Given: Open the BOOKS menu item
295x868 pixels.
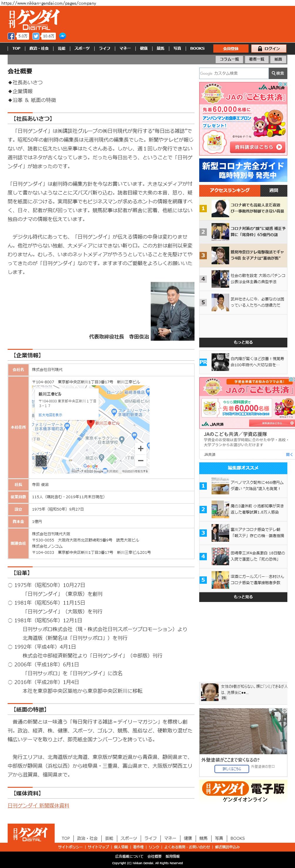Looking at the screenshot, I should (197, 48).
